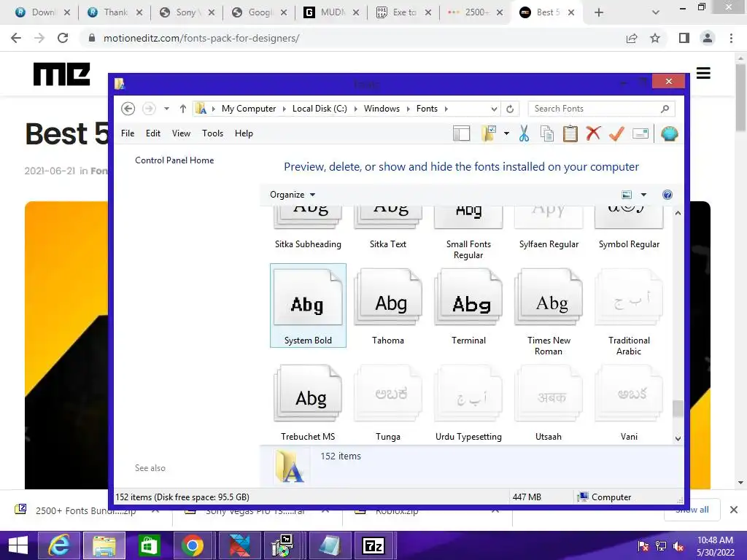Open the Help menu in Fonts window
This screenshot has height=560, width=747.
pyautogui.click(x=244, y=133)
